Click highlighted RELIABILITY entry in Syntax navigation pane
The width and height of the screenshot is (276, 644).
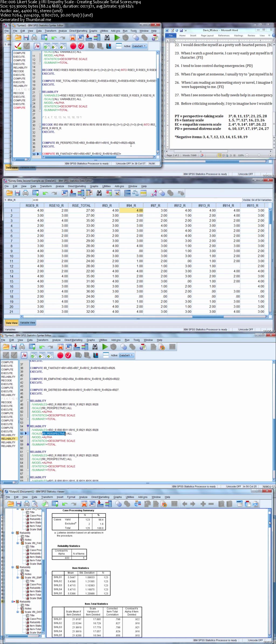[x=9, y=439]
